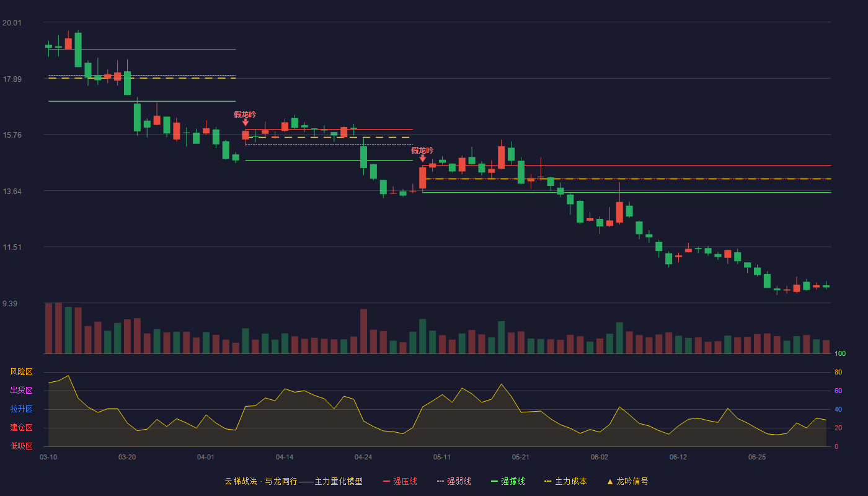Click the 06-25 date label

point(757,457)
